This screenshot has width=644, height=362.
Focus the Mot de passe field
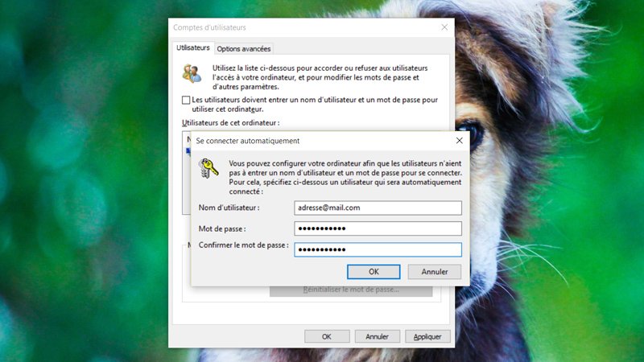[378, 228]
